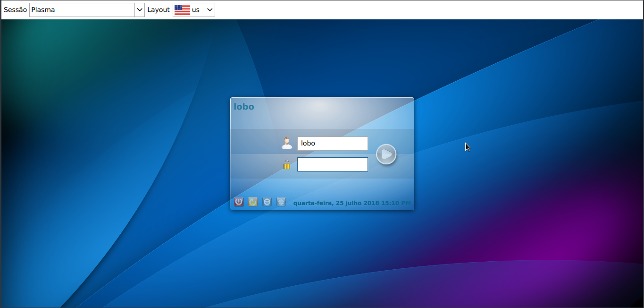Select the username field containing lobo

[332, 143]
